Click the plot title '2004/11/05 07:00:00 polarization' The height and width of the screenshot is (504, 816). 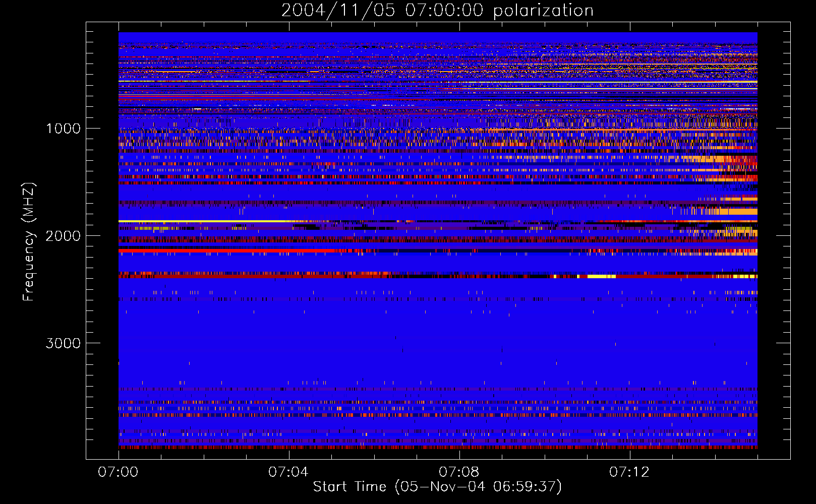click(x=437, y=11)
